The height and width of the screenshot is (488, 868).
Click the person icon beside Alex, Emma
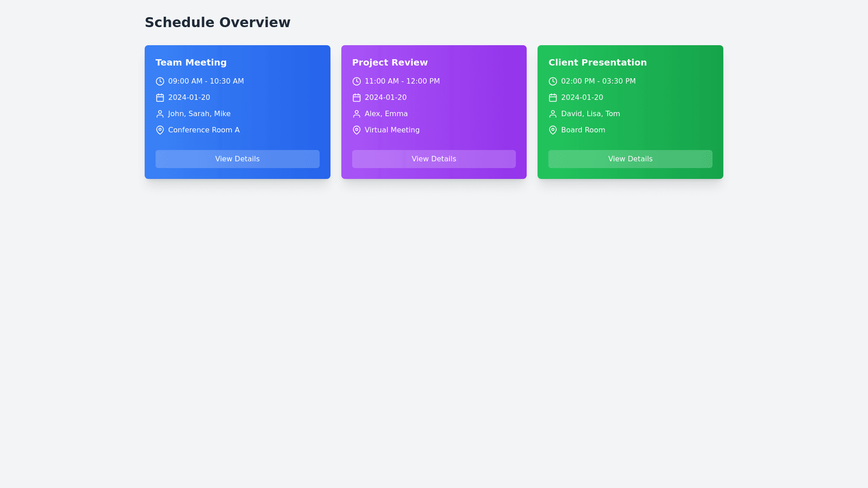coord(356,114)
